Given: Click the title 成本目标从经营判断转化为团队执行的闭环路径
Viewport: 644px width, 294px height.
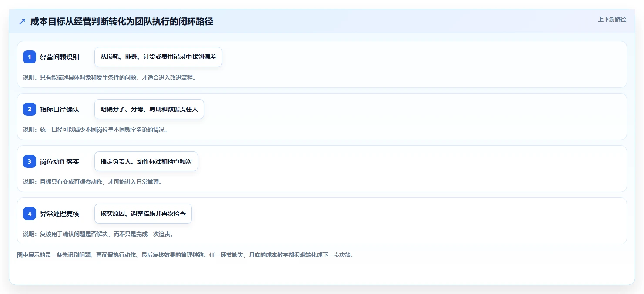Looking at the screenshot, I should (x=122, y=22).
